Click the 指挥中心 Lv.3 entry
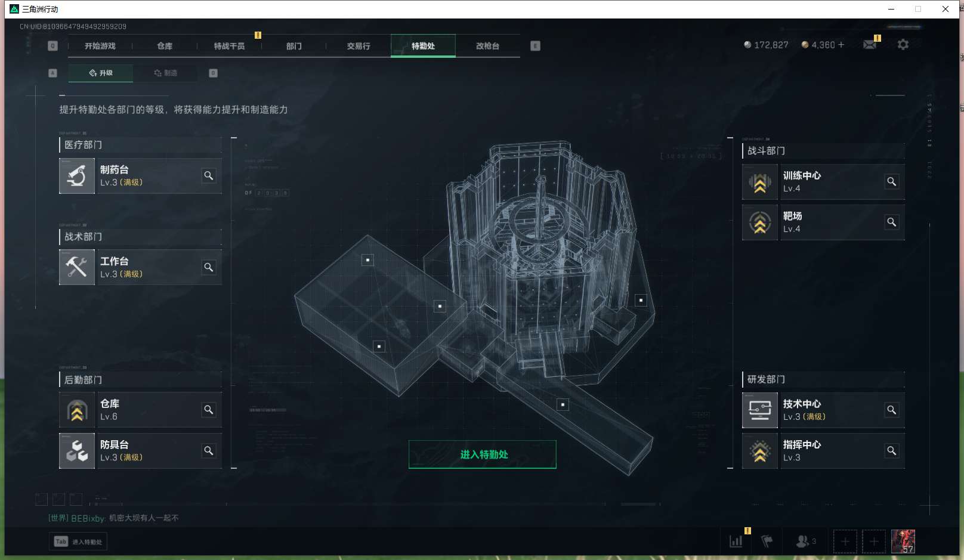964x560 pixels. (x=824, y=451)
